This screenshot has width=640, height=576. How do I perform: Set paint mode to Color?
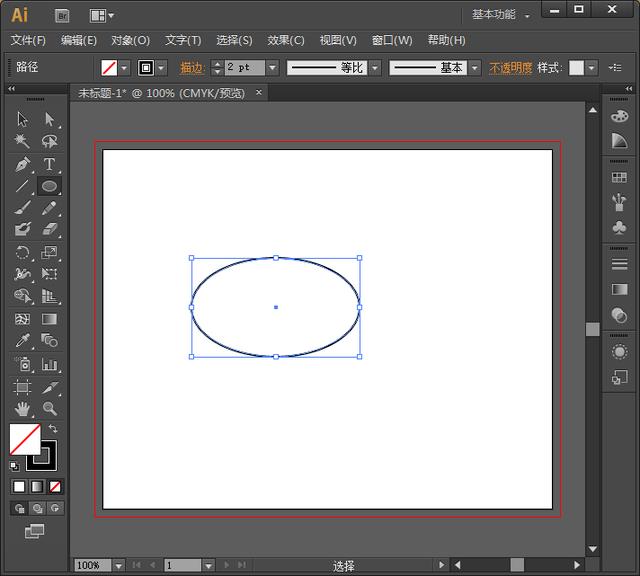(x=19, y=487)
